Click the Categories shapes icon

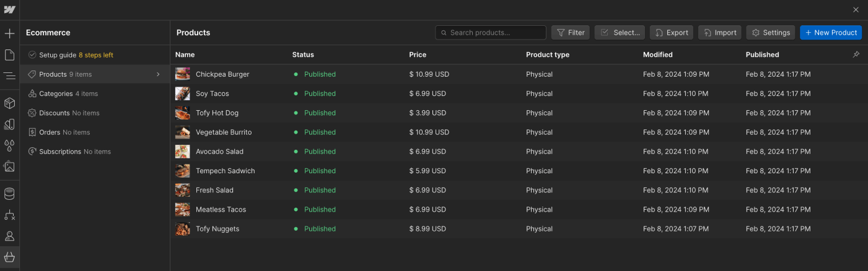coord(32,93)
